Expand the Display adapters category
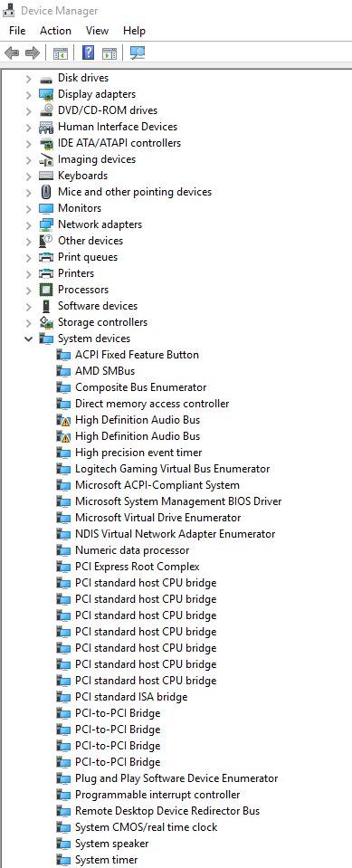 coord(28,94)
